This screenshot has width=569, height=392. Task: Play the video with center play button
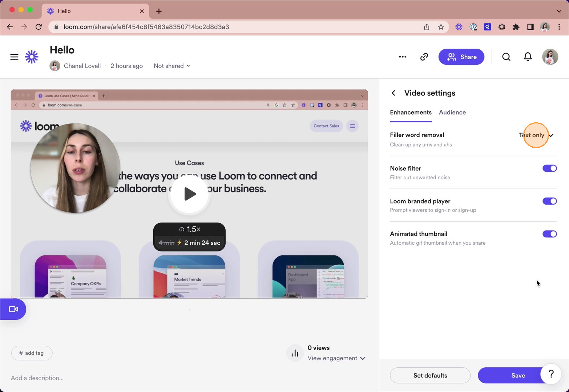[x=189, y=194]
